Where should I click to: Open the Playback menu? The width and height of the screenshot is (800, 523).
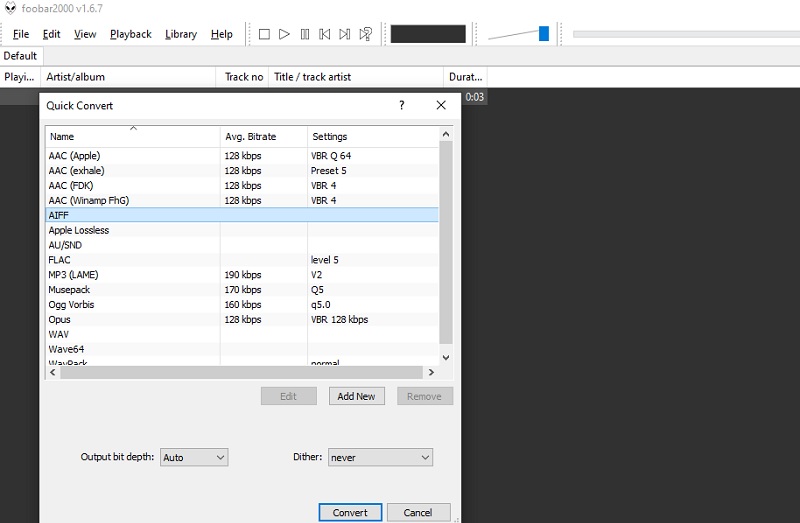click(130, 34)
